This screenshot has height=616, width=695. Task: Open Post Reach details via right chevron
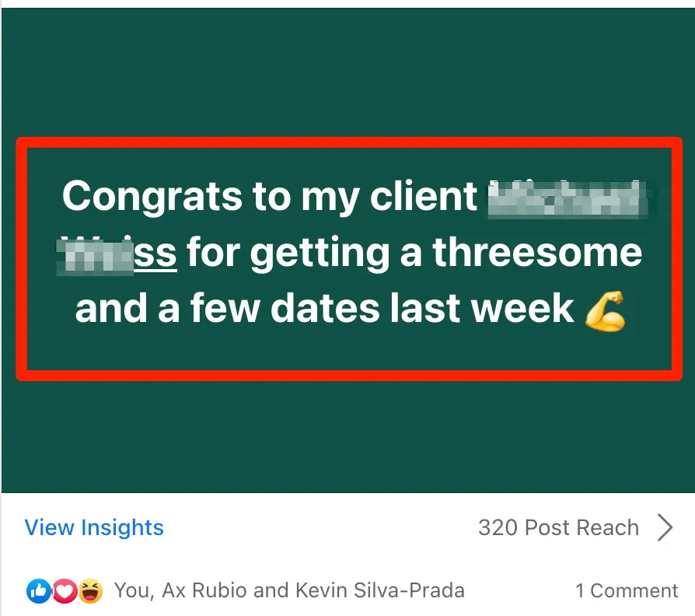click(665, 527)
